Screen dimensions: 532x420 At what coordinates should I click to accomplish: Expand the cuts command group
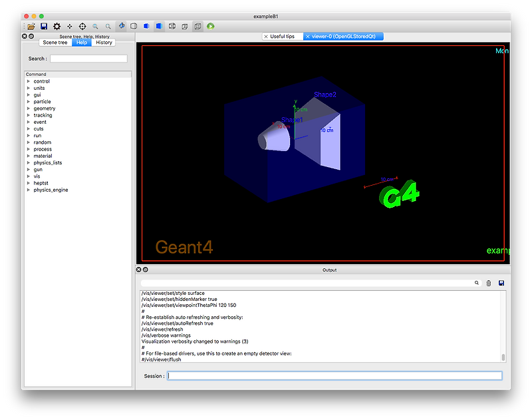point(29,128)
